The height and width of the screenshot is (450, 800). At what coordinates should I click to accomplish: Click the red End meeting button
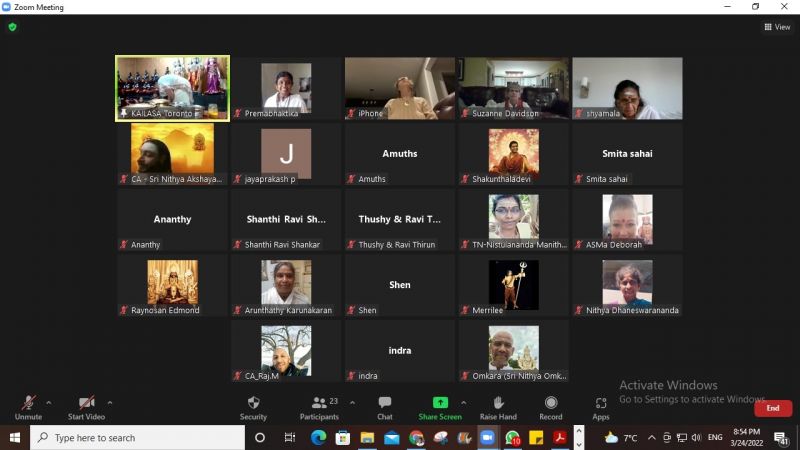pos(772,408)
